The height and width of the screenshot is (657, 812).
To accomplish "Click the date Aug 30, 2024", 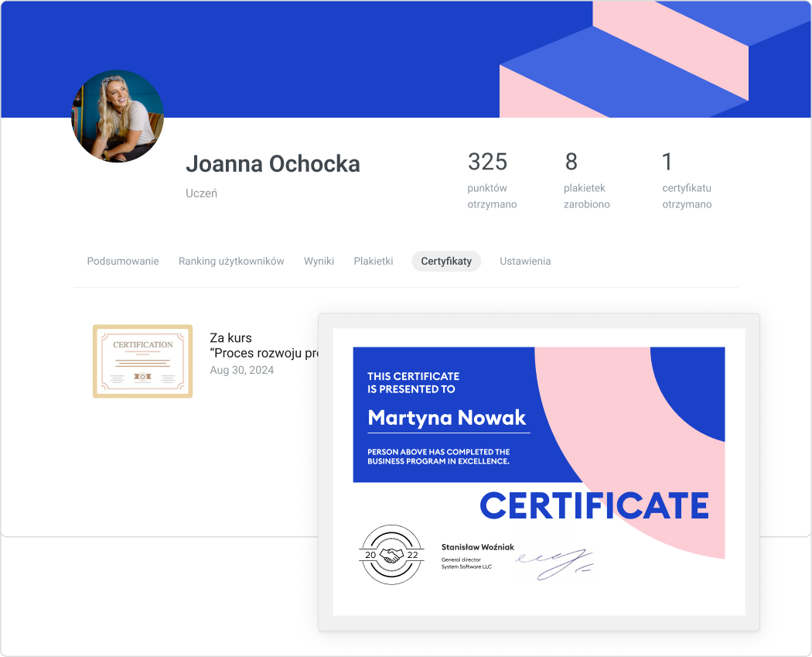I will [x=241, y=370].
